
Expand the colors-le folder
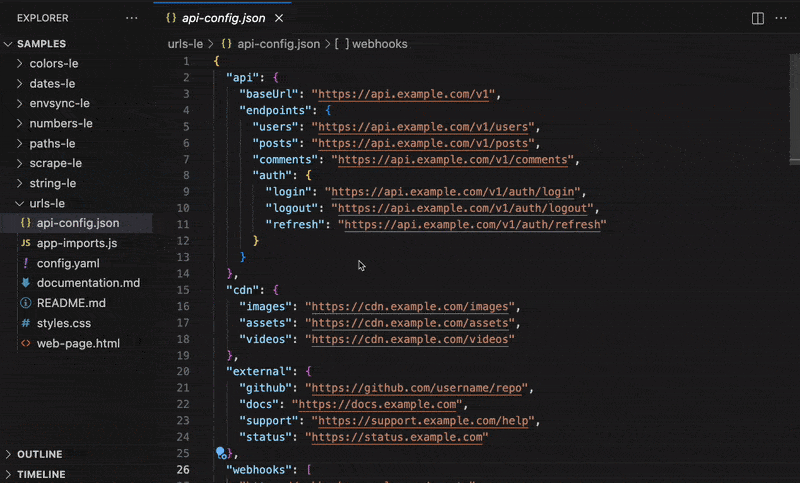(x=19, y=63)
